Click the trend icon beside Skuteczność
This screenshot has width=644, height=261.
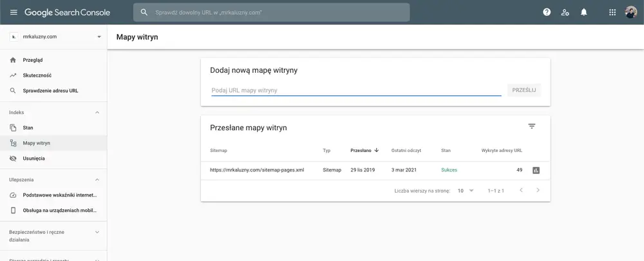point(13,75)
